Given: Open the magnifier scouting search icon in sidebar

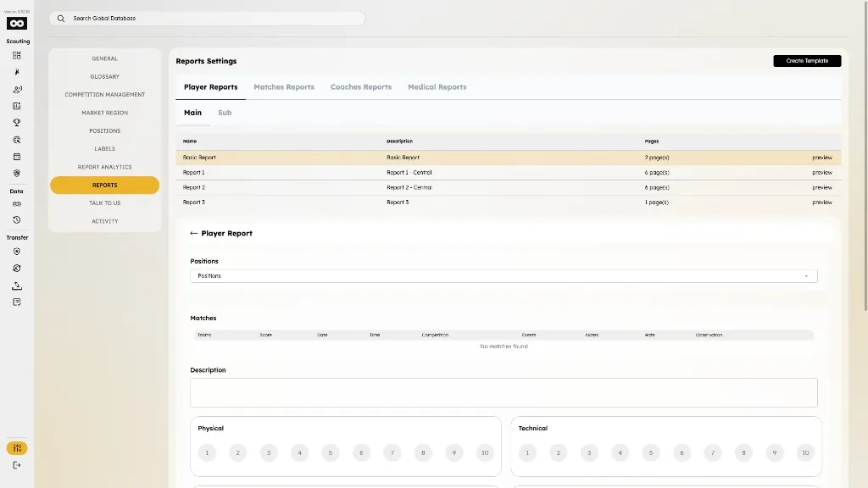Looking at the screenshot, I should (x=17, y=140).
